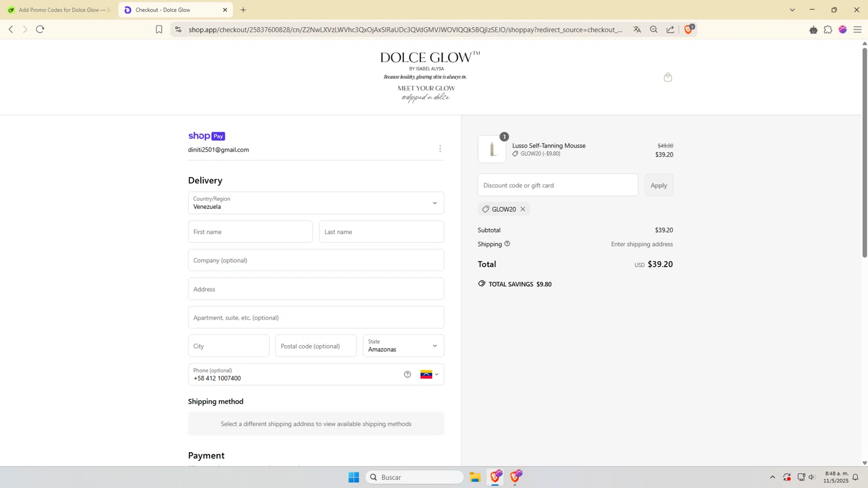Viewport: 868px width, 488px height.
Task: Click the taskbar clock showing 8:48 a.m.
Action: click(x=836, y=477)
